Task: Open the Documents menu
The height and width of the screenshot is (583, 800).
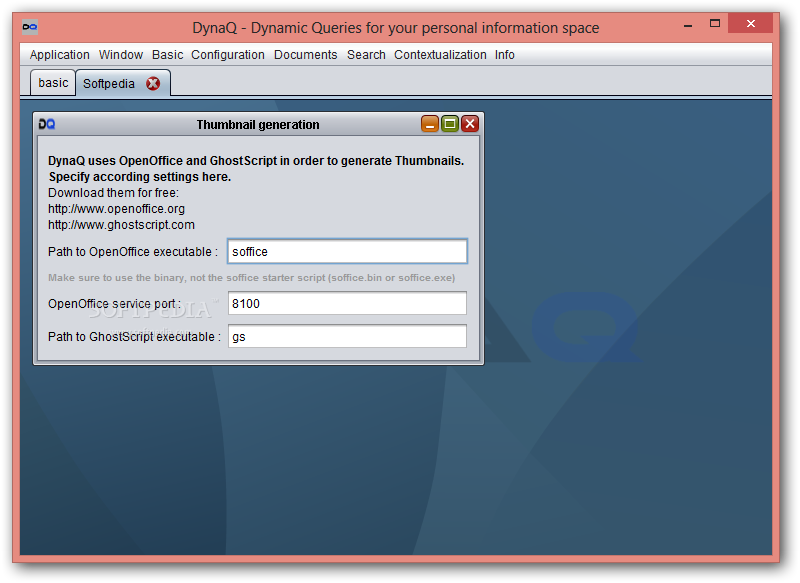Action: (x=306, y=55)
